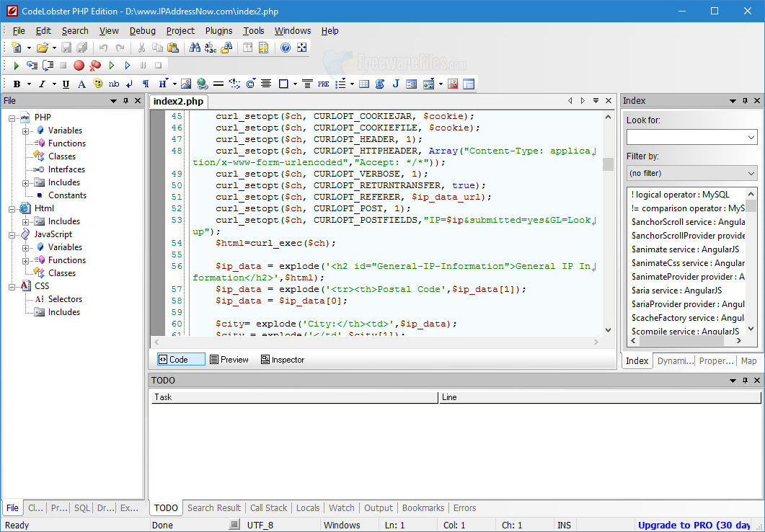
Task: Click the full screen arrows icon
Action: coord(302,48)
